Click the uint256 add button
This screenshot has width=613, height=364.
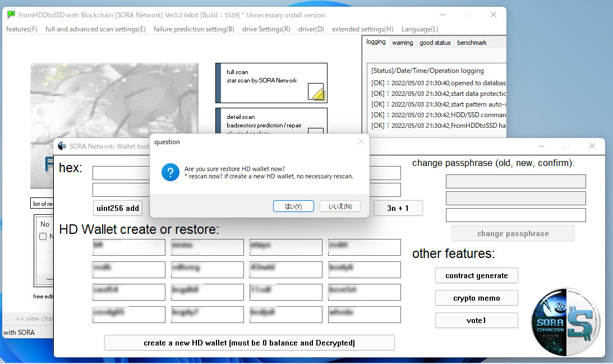118,209
